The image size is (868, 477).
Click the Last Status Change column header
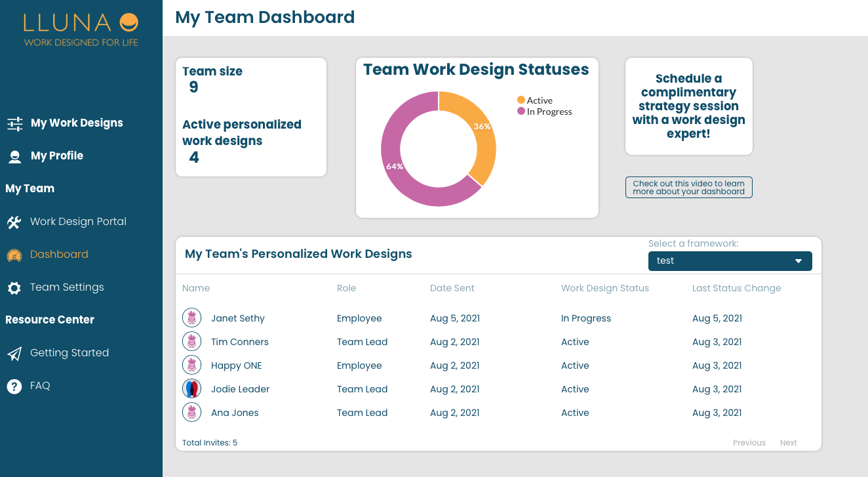pyautogui.click(x=737, y=288)
